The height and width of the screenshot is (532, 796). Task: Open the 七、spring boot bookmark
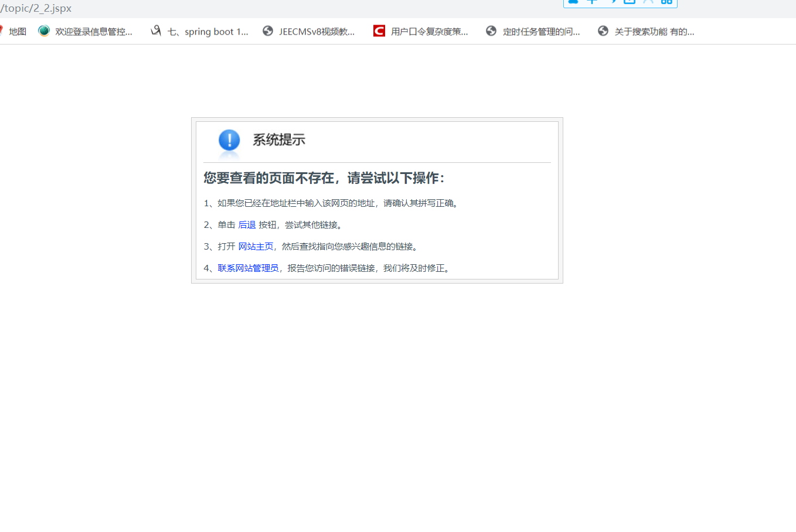pyautogui.click(x=199, y=32)
